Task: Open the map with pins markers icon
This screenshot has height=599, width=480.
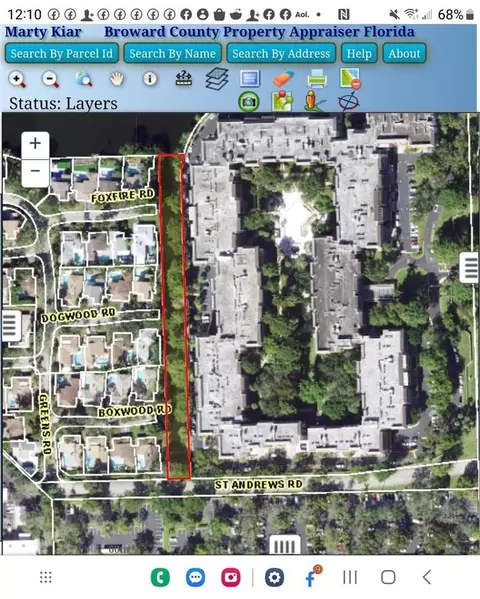Action: click(x=282, y=101)
